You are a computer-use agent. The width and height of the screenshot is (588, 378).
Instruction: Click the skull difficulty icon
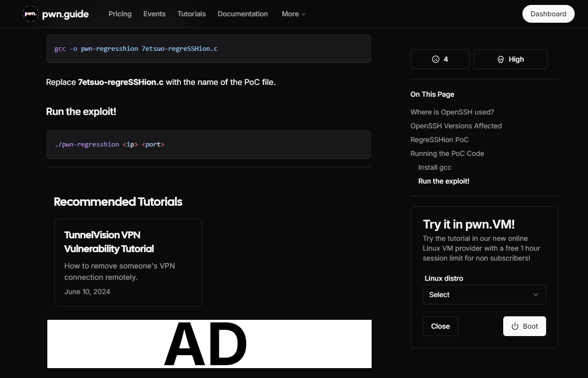coord(500,59)
